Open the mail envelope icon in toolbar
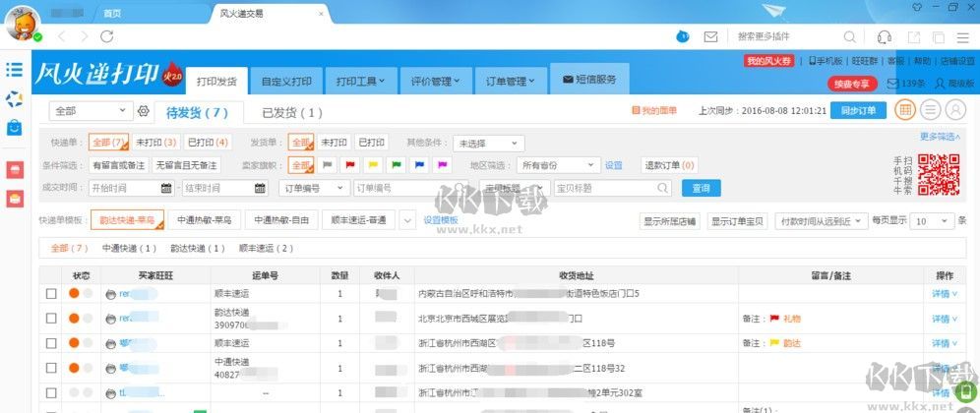This screenshot has width=980, height=413. 710,36
